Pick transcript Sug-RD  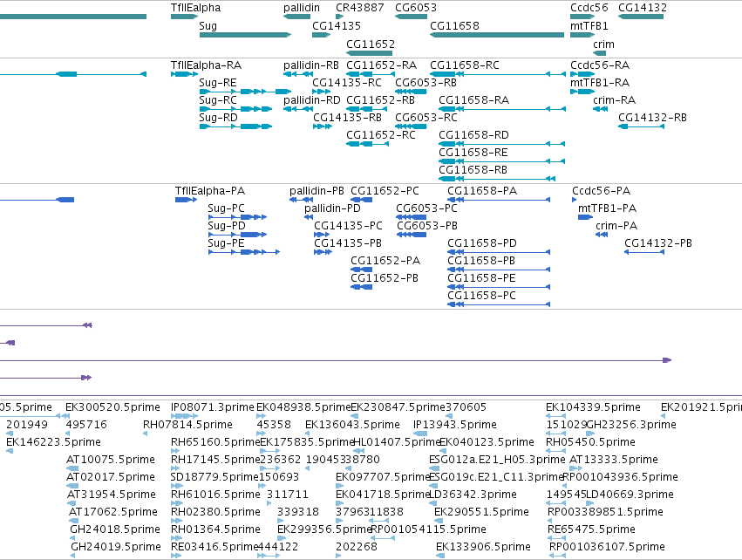[x=218, y=118]
